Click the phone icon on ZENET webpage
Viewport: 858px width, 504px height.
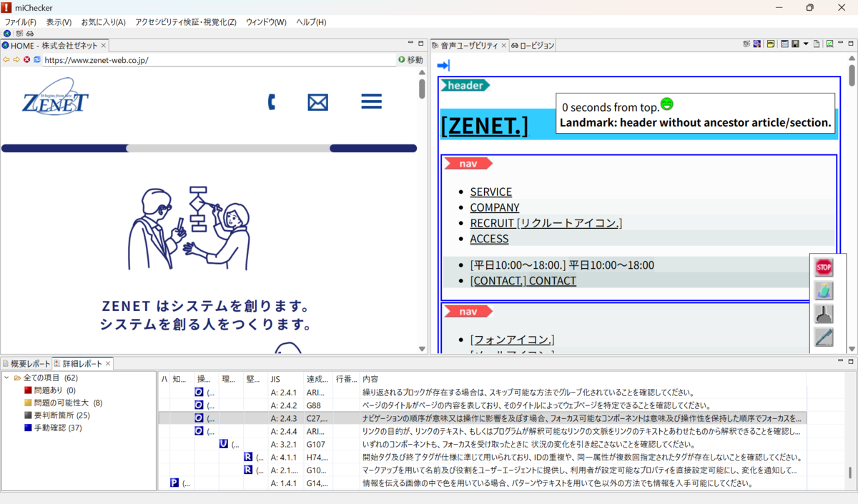[272, 102]
